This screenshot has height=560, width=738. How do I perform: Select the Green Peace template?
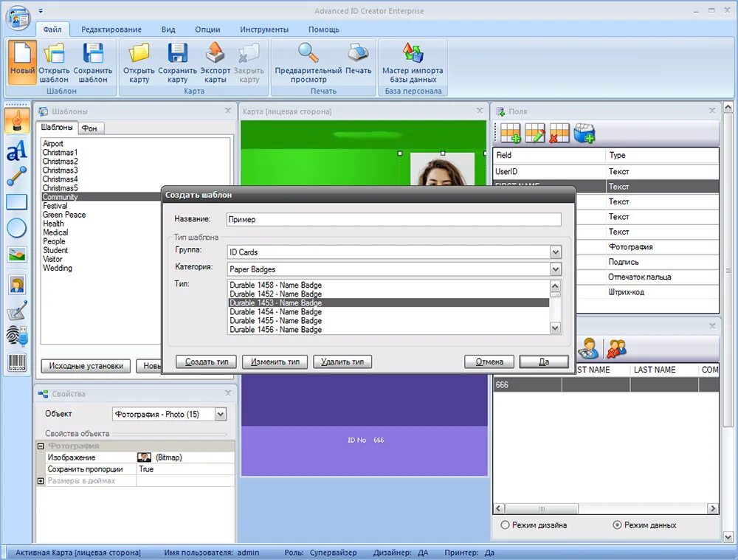(x=64, y=215)
